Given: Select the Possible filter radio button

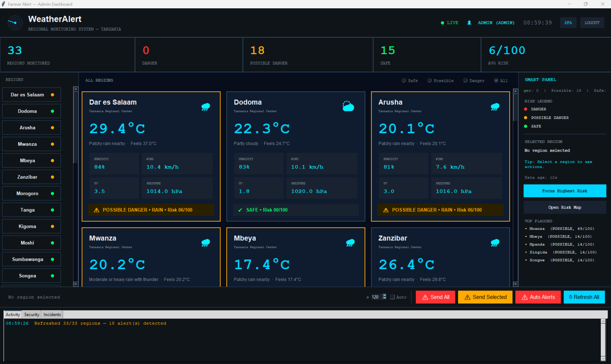Looking at the screenshot, I should 429,80.
